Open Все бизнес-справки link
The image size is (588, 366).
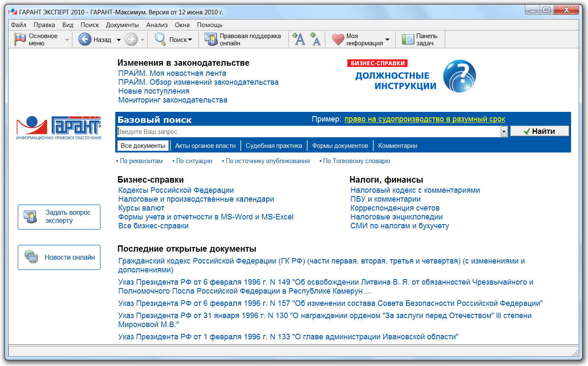153,226
